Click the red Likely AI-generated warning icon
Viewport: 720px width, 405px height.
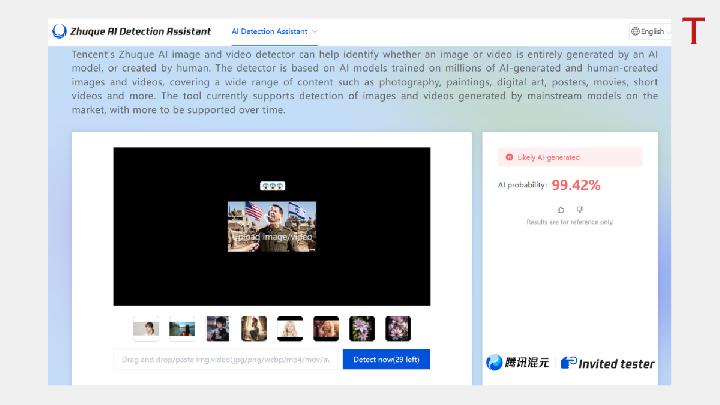pos(509,157)
